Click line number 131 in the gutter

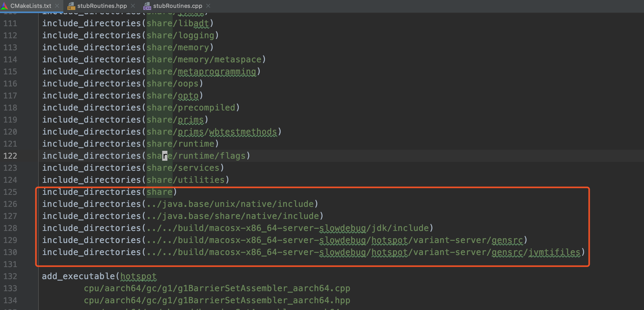10,264
